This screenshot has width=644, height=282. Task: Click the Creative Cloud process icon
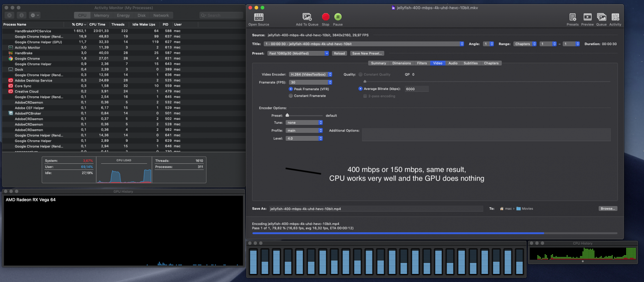[11, 91]
